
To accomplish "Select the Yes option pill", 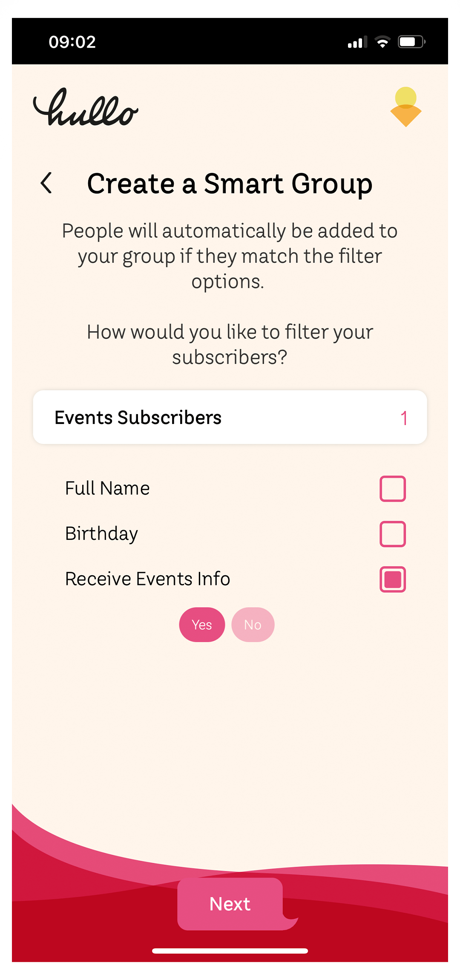I will 202,625.
